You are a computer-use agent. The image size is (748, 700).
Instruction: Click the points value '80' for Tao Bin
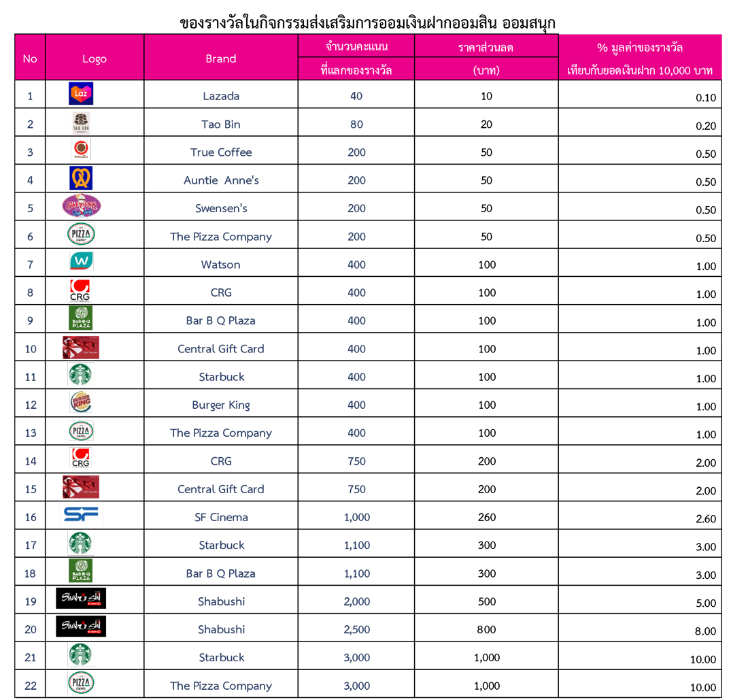(x=356, y=124)
